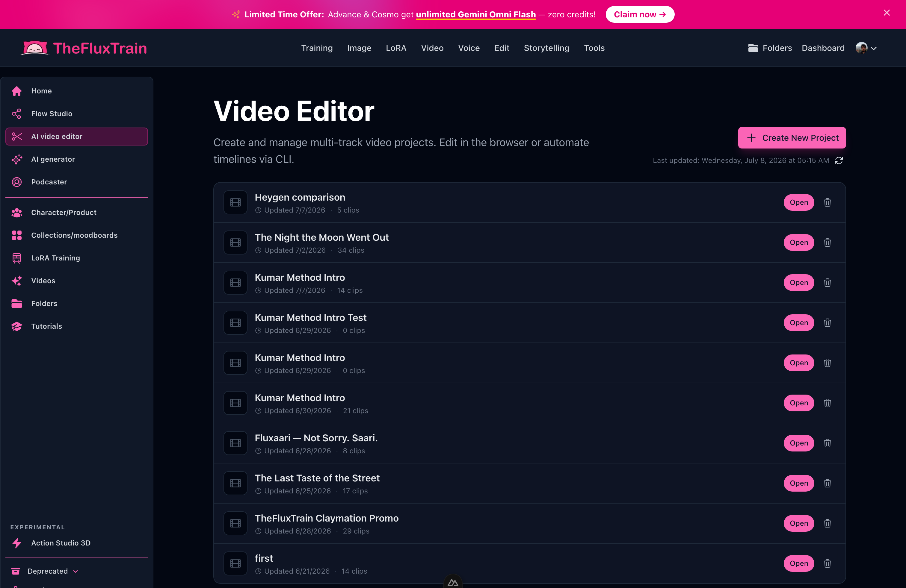Viewport: 906px width, 588px height.
Task: Open Kumar Method Intro Test project
Action: pos(799,323)
